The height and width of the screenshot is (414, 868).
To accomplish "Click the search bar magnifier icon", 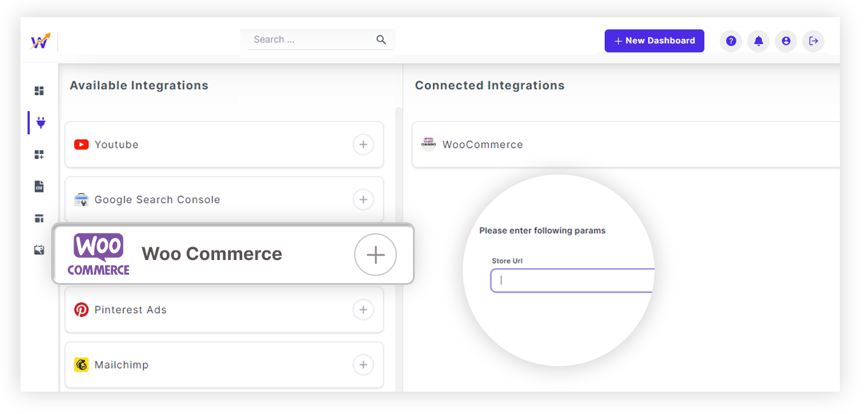I will tap(381, 39).
